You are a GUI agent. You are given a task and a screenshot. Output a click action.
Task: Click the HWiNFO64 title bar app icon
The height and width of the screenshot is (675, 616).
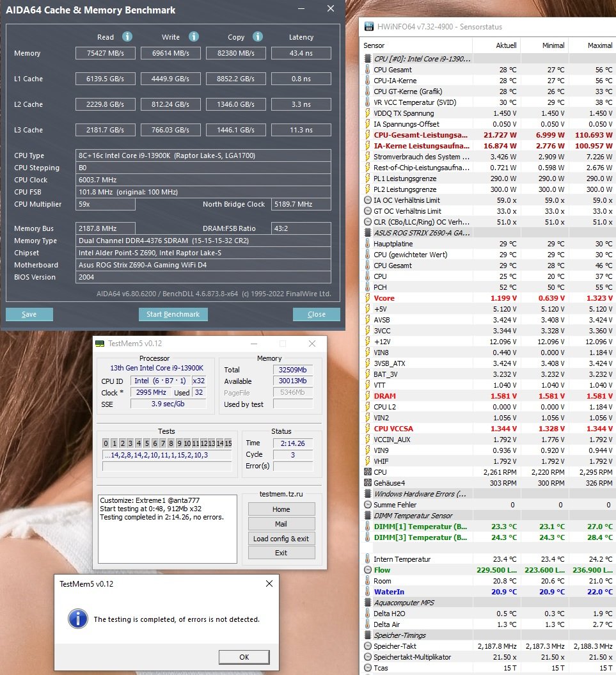tap(369, 27)
